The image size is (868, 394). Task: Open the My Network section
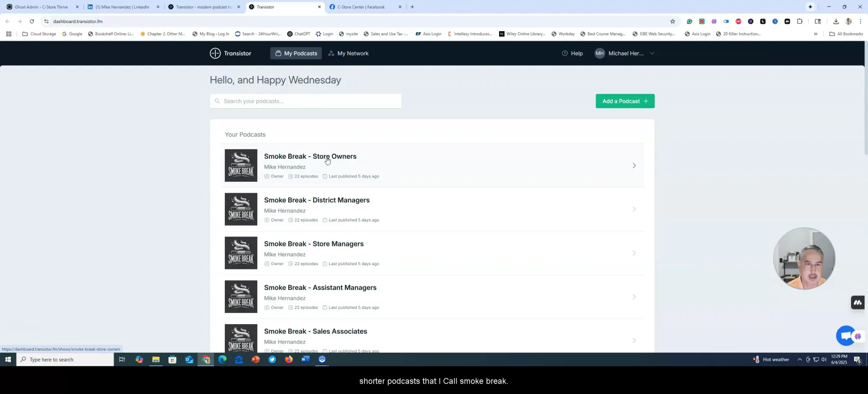[348, 53]
